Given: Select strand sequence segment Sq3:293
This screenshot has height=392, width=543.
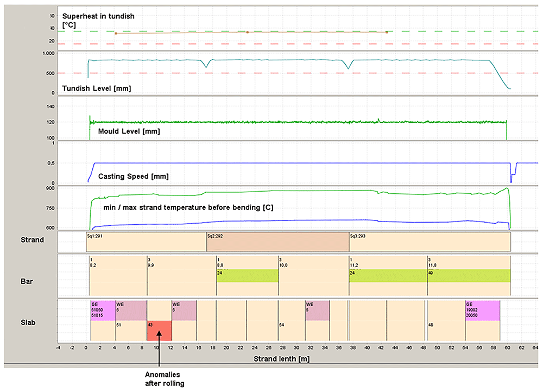Looking at the screenshot, I should click(x=430, y=242).
